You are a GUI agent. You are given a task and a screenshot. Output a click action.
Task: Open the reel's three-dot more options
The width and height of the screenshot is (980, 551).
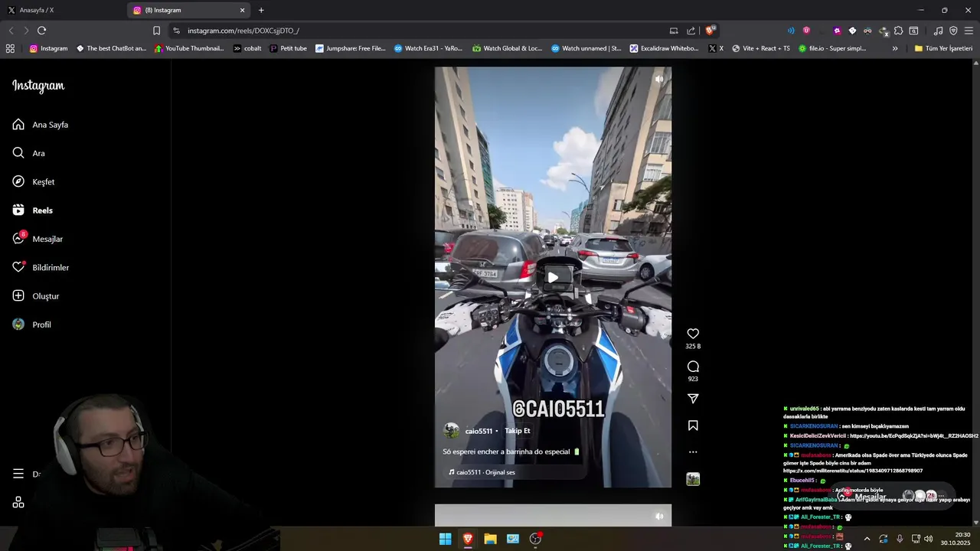[693, 452]
